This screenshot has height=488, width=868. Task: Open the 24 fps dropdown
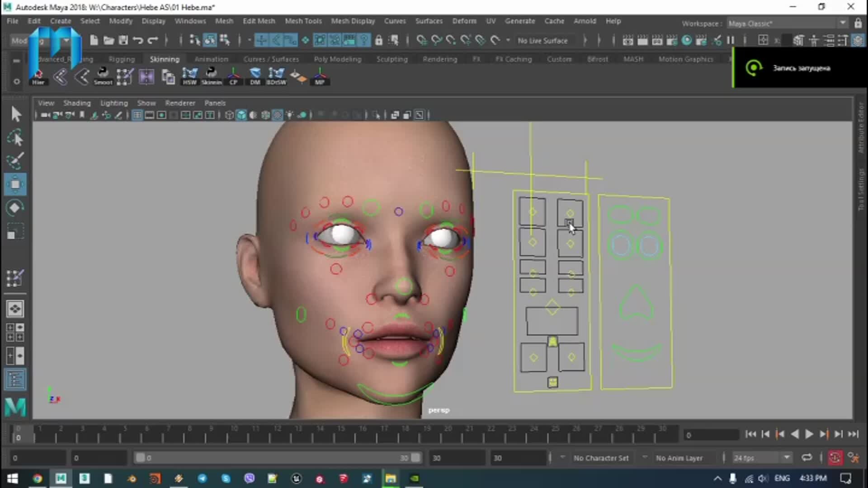point(761,458)
